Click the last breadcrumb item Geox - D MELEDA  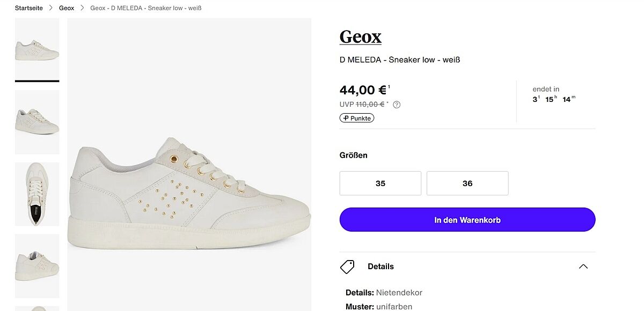pos(146,8)
